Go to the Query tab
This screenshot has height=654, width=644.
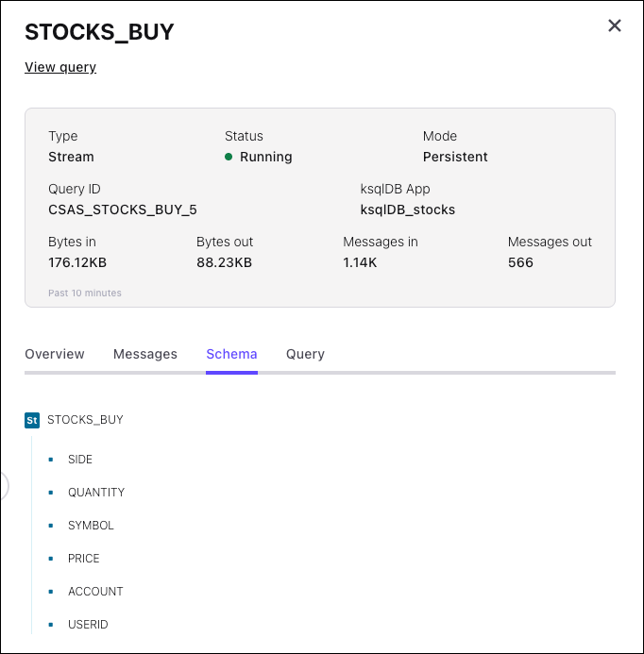tap(305, 354)
